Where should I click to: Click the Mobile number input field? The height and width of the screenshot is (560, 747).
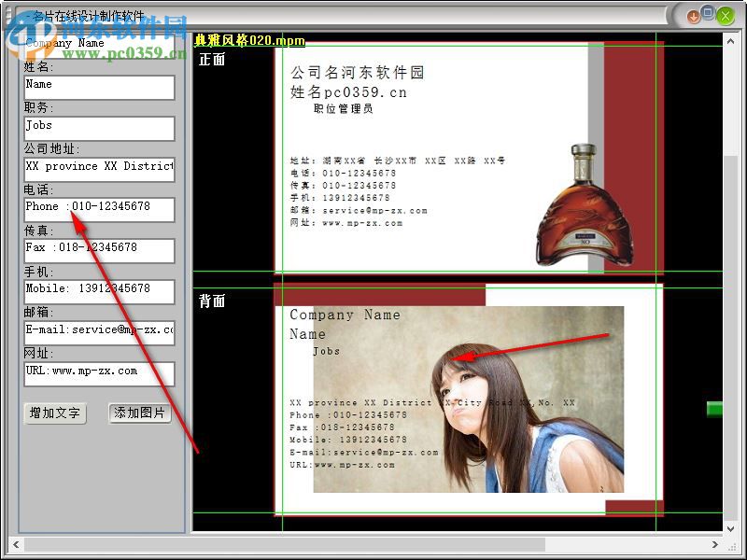point(99,291)
